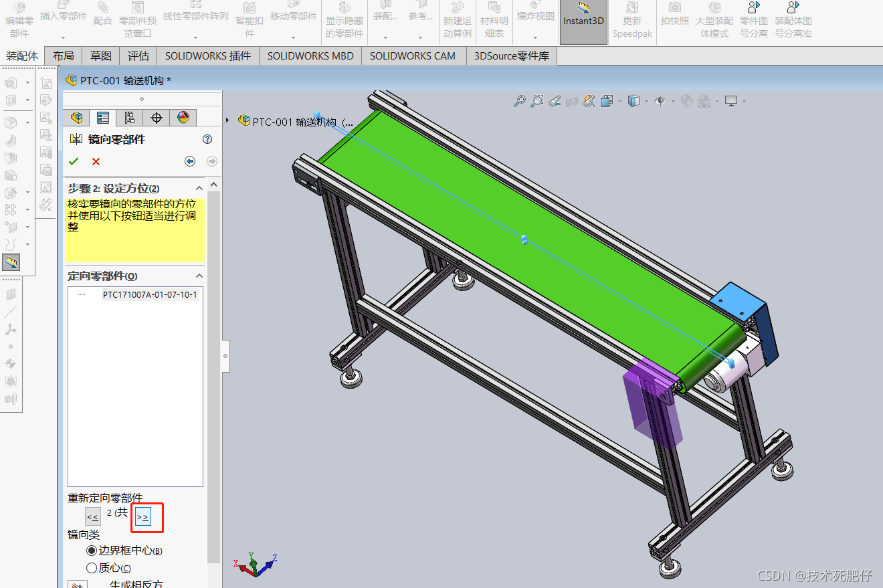883x588 pixels.
Task: Open 零部件预览窗口
Action: coord(138,21)
